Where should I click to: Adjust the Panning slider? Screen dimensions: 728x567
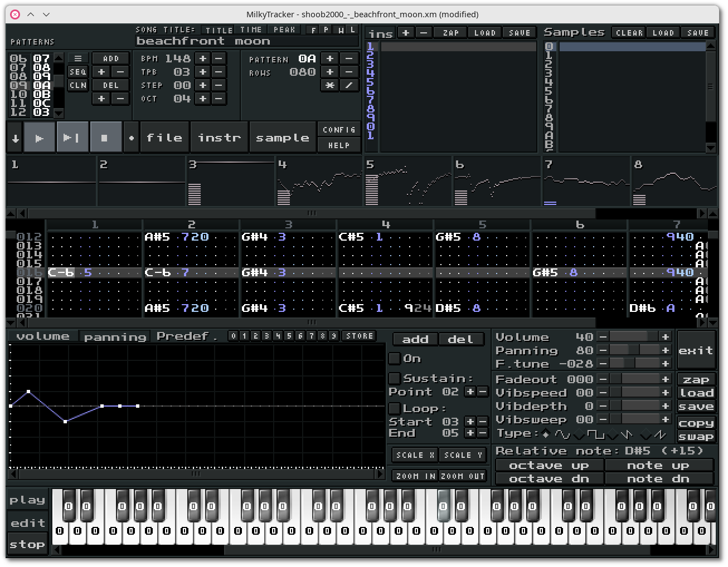[x=634, y=350]
